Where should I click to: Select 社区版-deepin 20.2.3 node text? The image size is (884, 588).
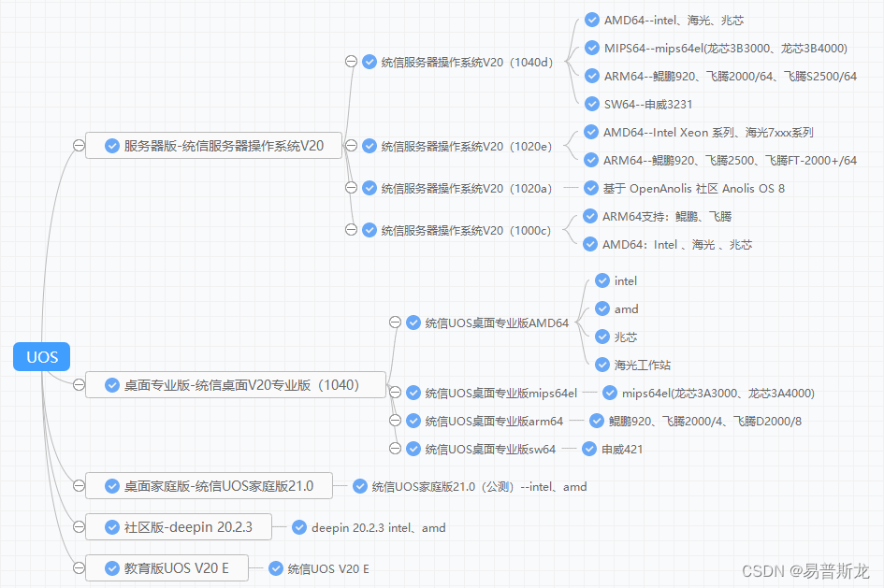pos(188,527)
